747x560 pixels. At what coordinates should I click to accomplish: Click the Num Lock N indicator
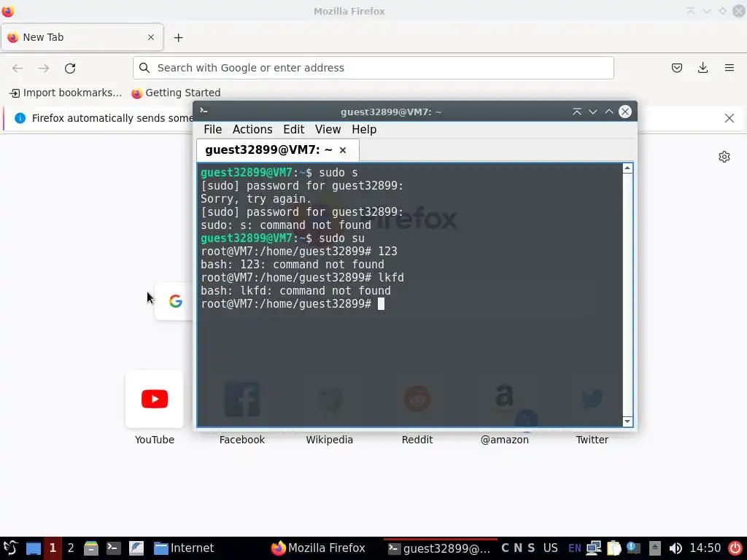click(x=518, y=548)
